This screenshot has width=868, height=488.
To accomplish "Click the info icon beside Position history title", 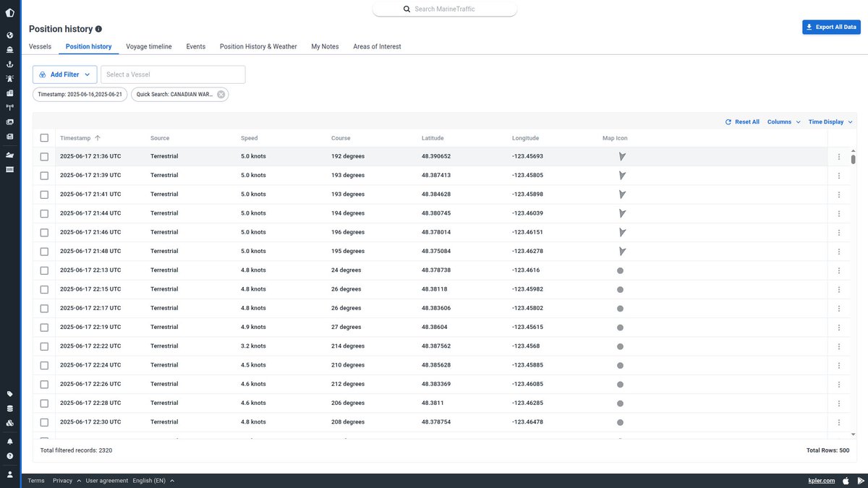I will (98, 29).
